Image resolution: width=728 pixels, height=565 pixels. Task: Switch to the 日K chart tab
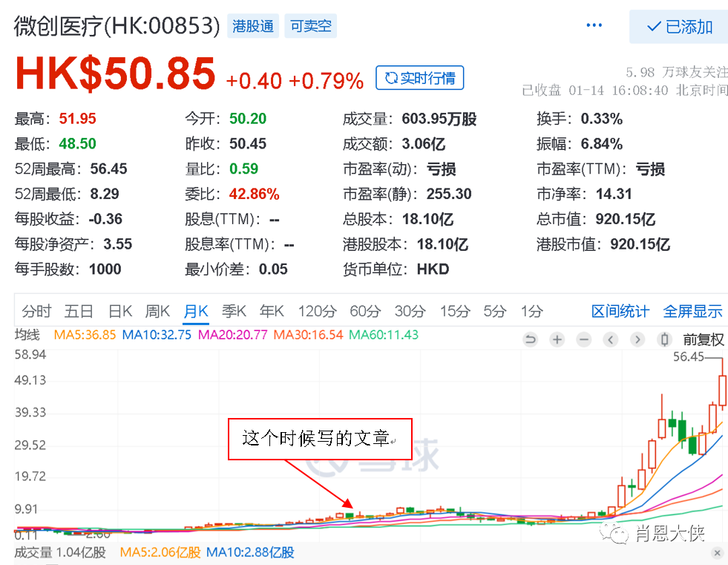[x=119, y=311]
